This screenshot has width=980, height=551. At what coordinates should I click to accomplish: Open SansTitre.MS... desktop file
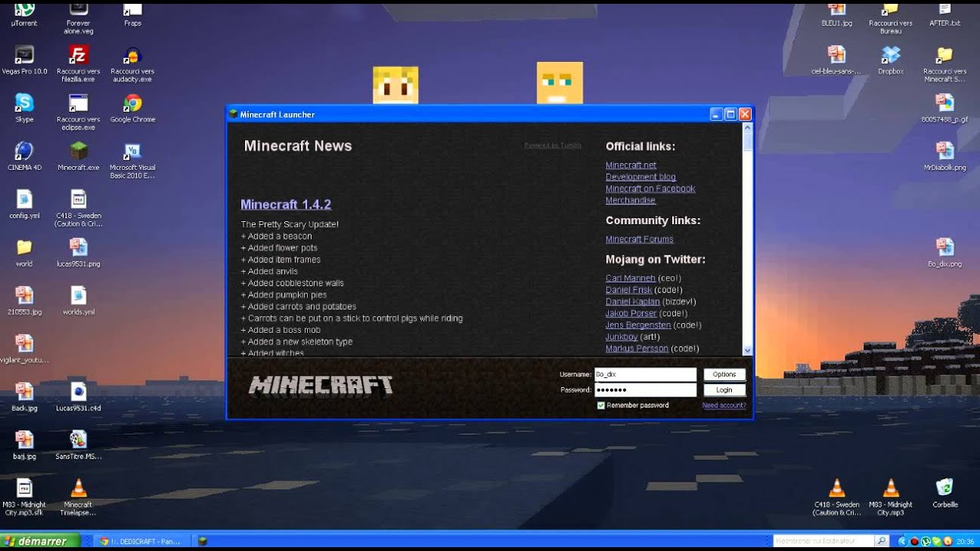tap(78, 445)
